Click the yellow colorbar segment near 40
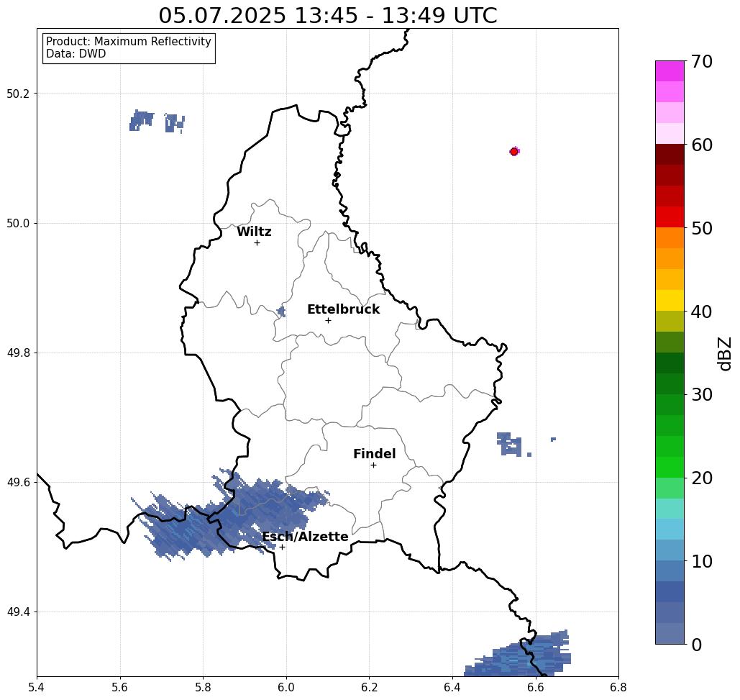 coord(670,300)
